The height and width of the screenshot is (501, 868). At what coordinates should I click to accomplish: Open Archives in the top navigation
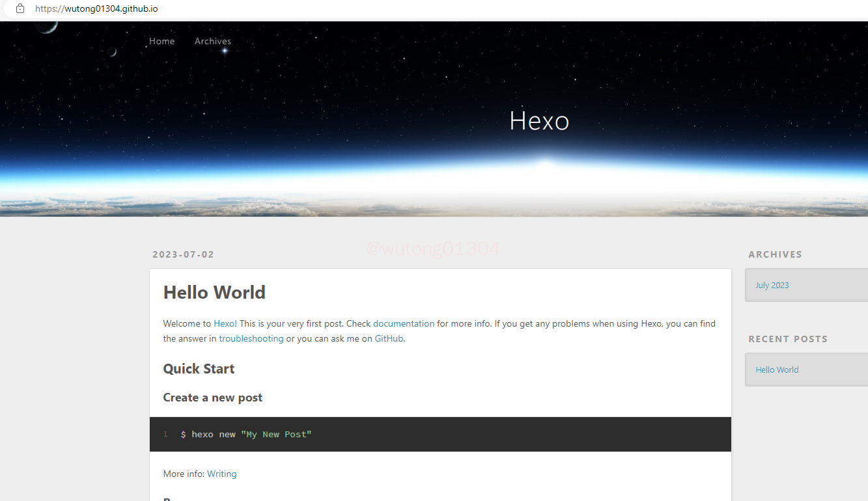213,41
